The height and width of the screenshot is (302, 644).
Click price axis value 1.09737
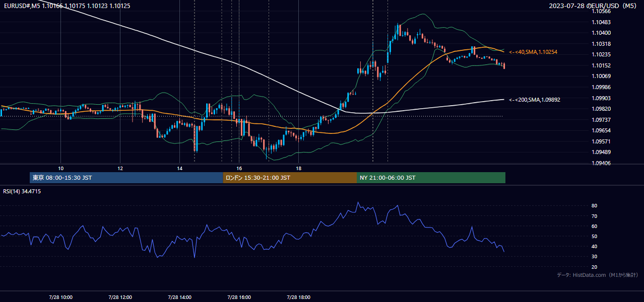click(601, 120)
